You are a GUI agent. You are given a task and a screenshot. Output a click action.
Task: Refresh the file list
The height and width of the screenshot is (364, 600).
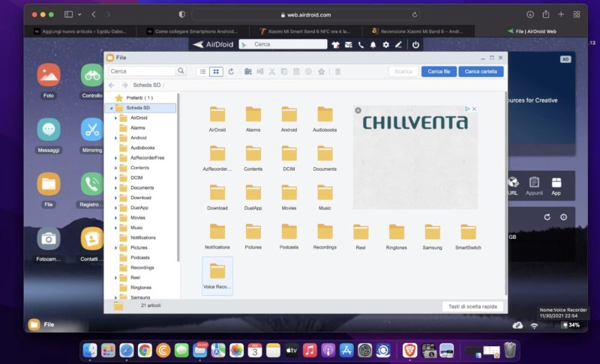click(231, 71)
